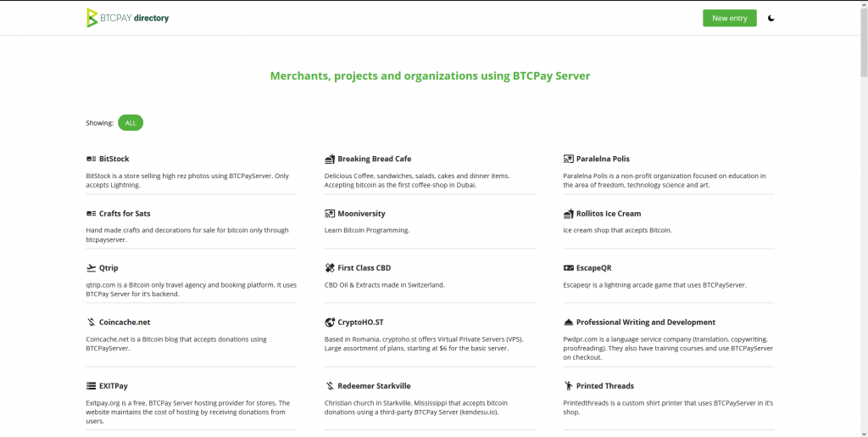Click the 'Based in Romania, cryptoho.st' description
This screenshot has width=868, height=437.
[424, 344]
